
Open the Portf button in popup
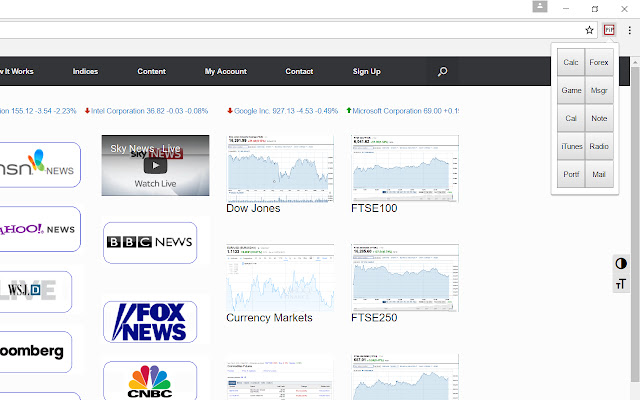point(571,174)
